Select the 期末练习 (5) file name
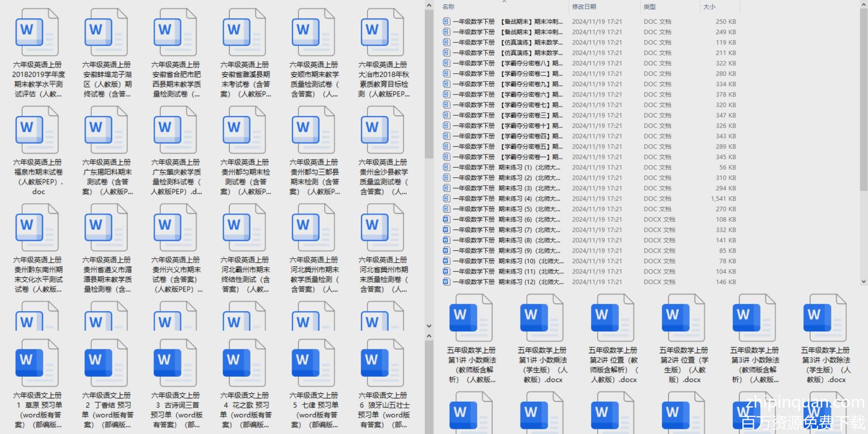The width and height of the screenshot is (868, 434). point(506,209)
